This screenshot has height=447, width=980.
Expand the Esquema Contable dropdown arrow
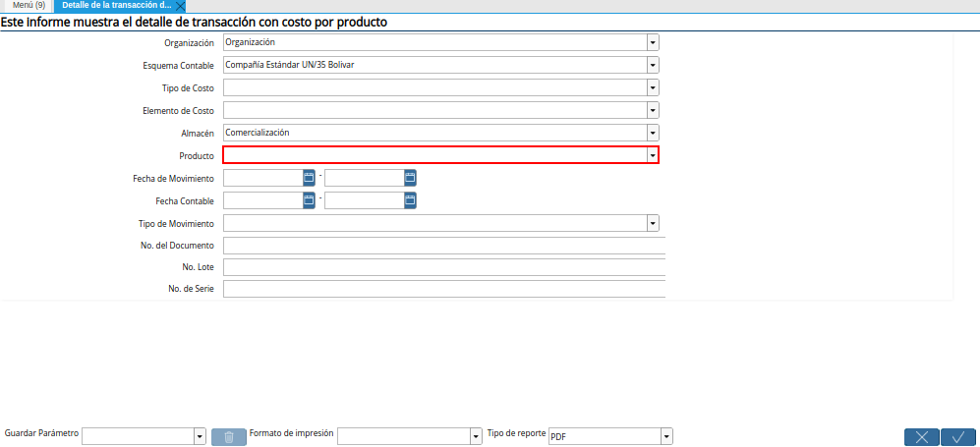(653, 65)
